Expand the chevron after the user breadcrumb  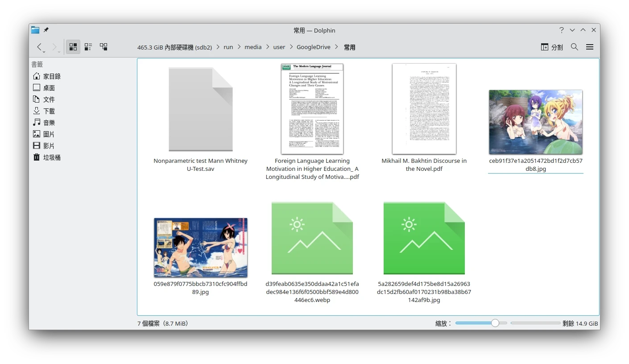291,47
